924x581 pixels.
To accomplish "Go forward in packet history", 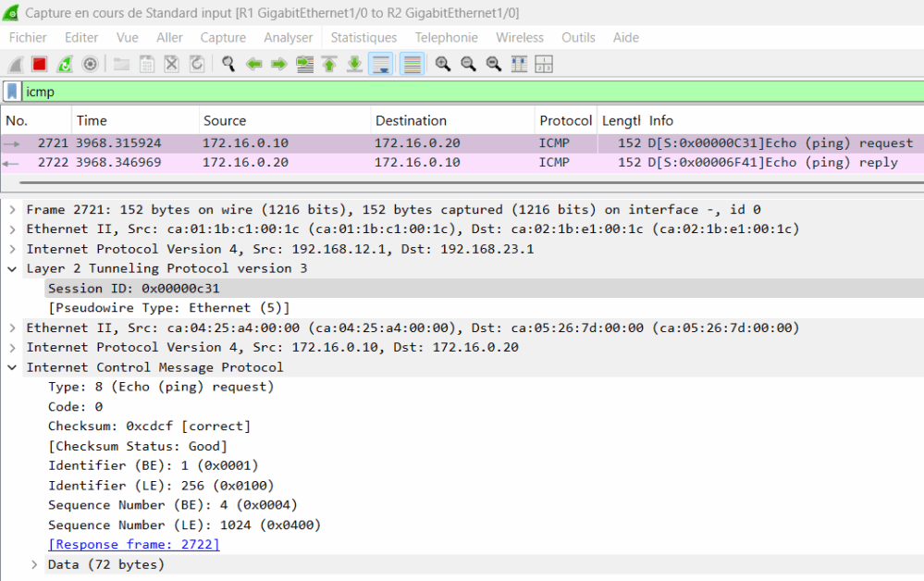I will 278,64.
